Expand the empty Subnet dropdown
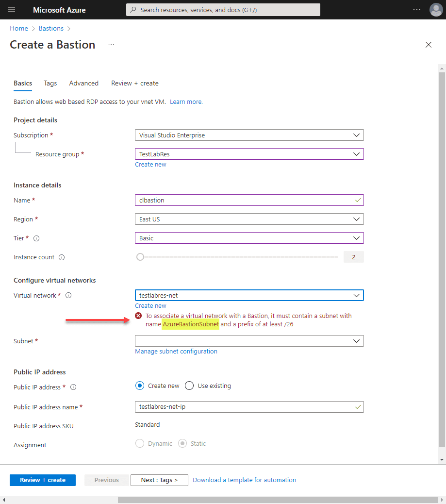Viewport: 446px width, 504px height. point(249,341)
